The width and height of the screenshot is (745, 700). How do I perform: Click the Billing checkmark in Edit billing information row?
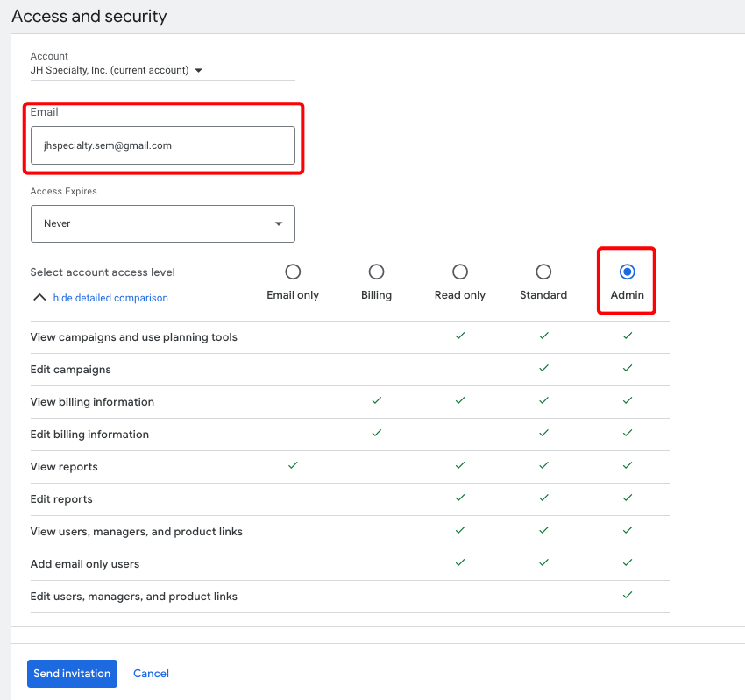pyautogui.click(x=376, y=433)
